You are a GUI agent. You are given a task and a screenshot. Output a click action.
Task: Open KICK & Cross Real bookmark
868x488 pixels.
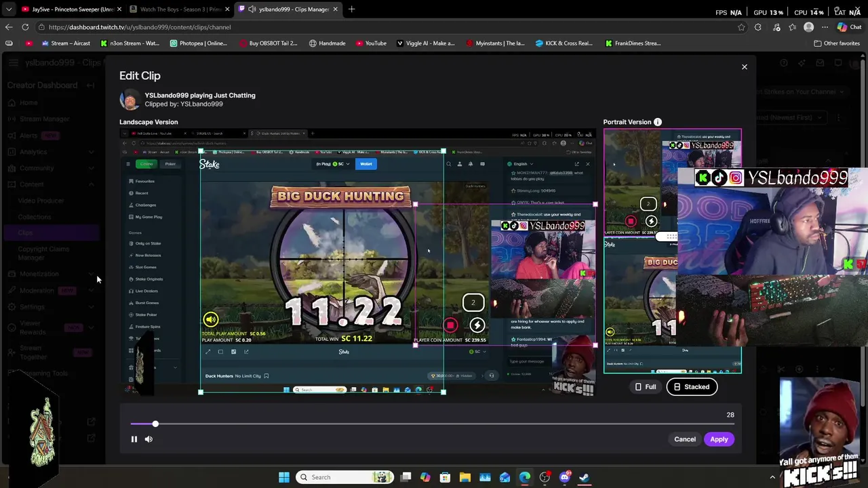564,43
